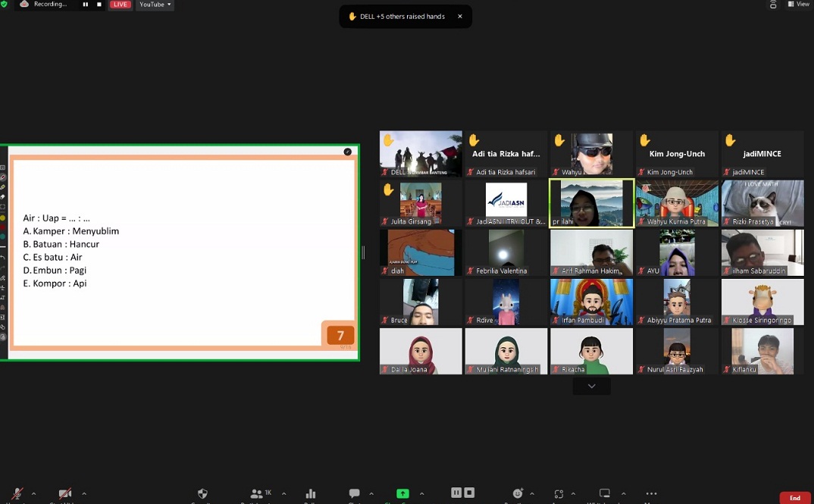Select the yellow color in the annotation toolbar

3,218
